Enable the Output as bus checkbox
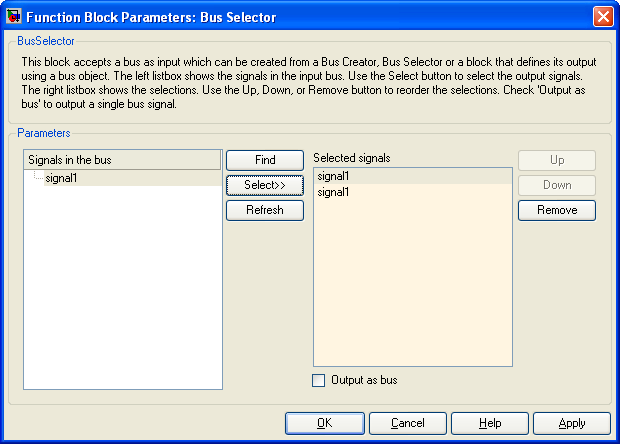Viewport: 620px width, 444px height. click(318, 380)
